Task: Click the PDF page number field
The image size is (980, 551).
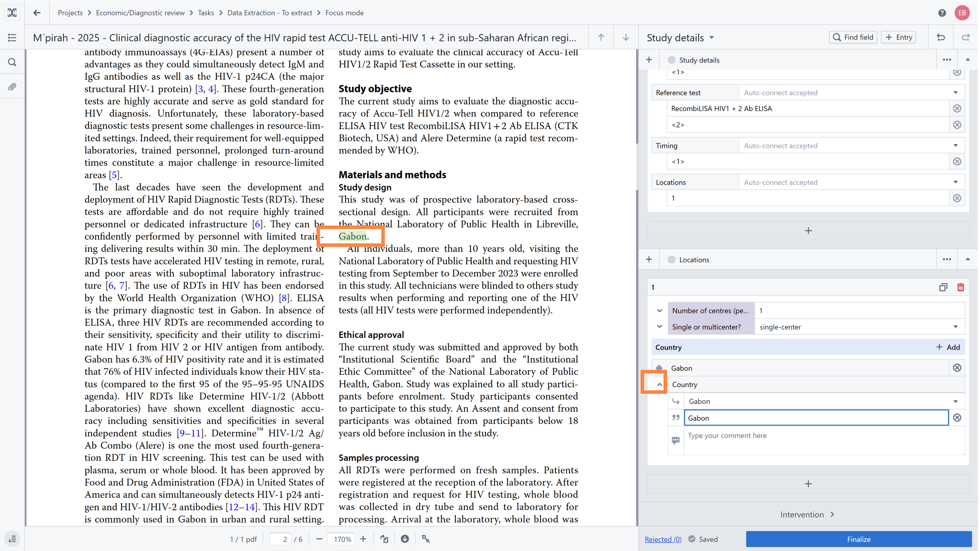Action: [x=280, y=539]
